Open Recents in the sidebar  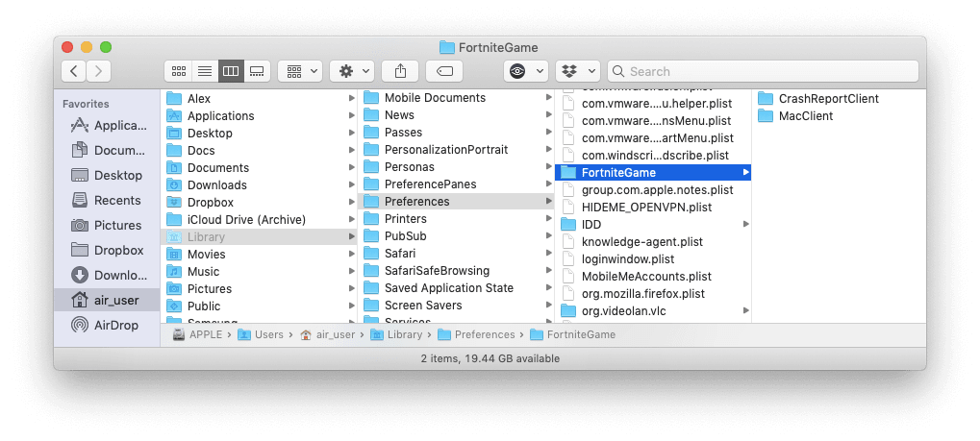(107, 201)
